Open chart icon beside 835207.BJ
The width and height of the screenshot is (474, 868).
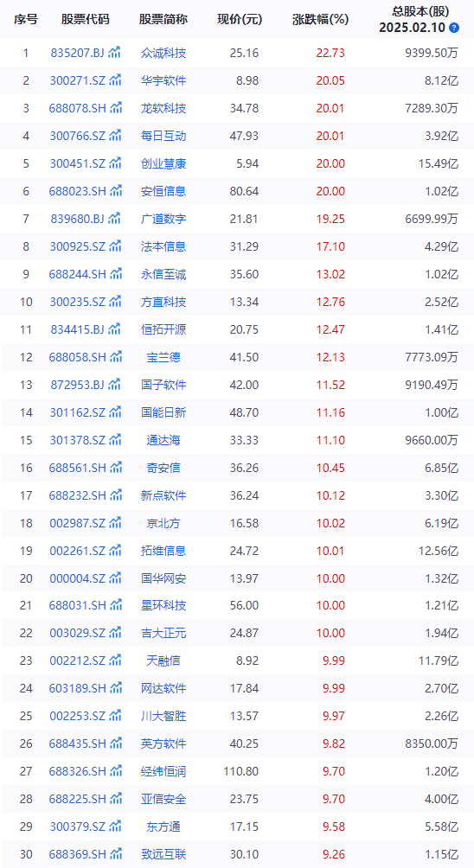pos(115,53)
